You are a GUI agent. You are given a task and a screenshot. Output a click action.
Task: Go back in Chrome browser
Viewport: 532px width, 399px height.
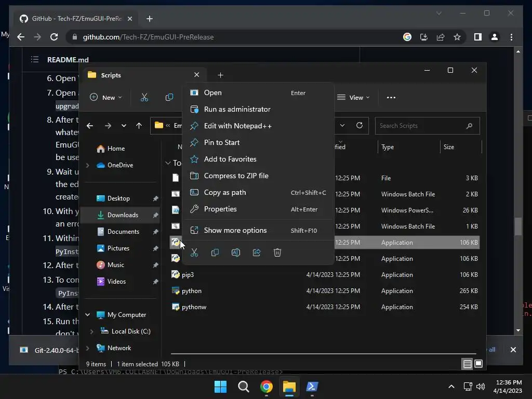pyautogui.click(x=21, y=37)
